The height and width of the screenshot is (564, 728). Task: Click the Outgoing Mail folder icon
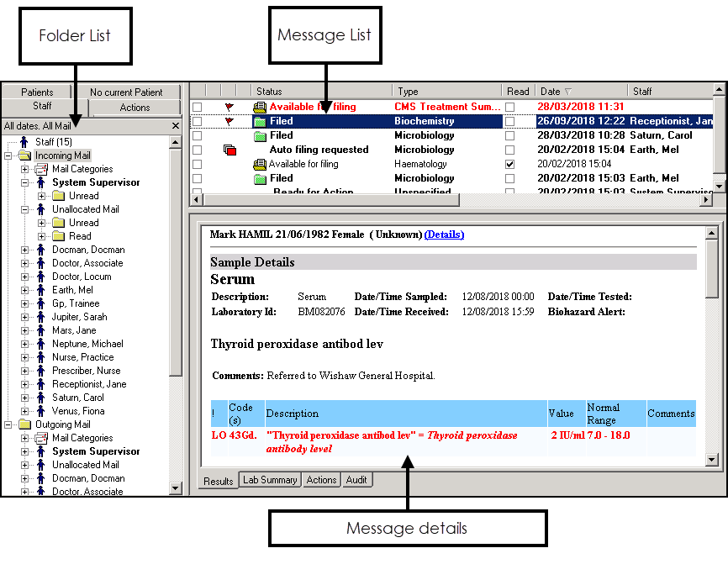[24, 424]
